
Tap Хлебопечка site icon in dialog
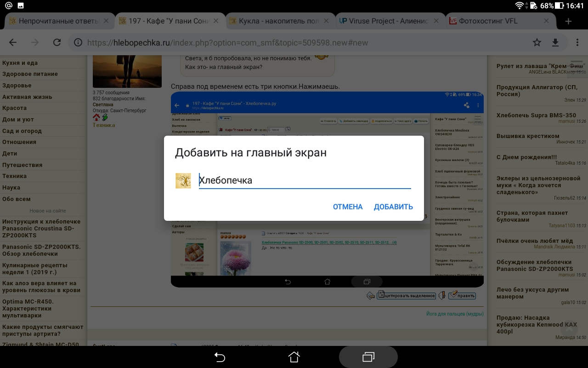pyautogui.click(x=183, y=181)
